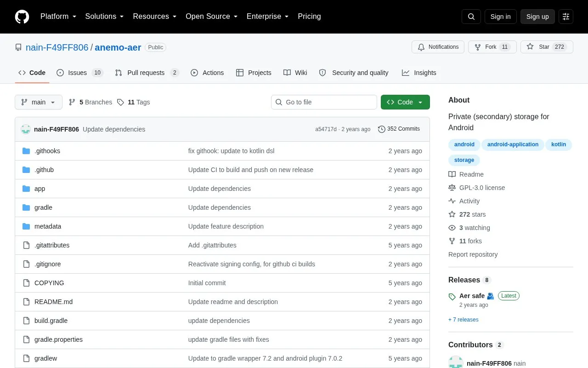Expand the Resources menu in the header
Image resolution: width=588 pixels, height=368 pixels.
pos(154,17)
